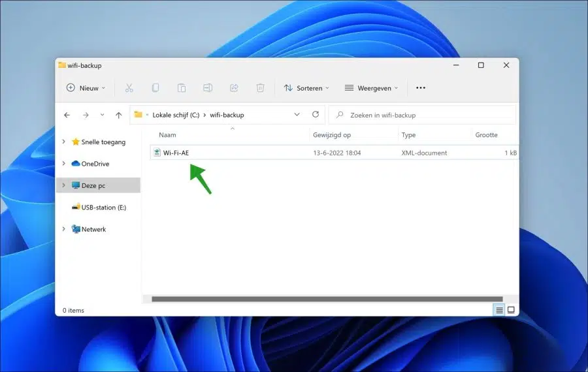588x372 pixels.
Task: Open the Weergeven view menu
Action: [371, 88]
